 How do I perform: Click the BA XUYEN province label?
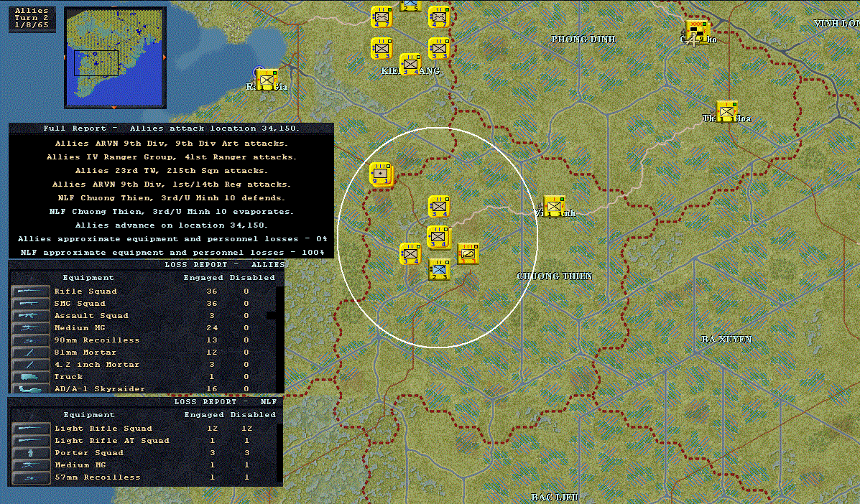coord(726,339)
